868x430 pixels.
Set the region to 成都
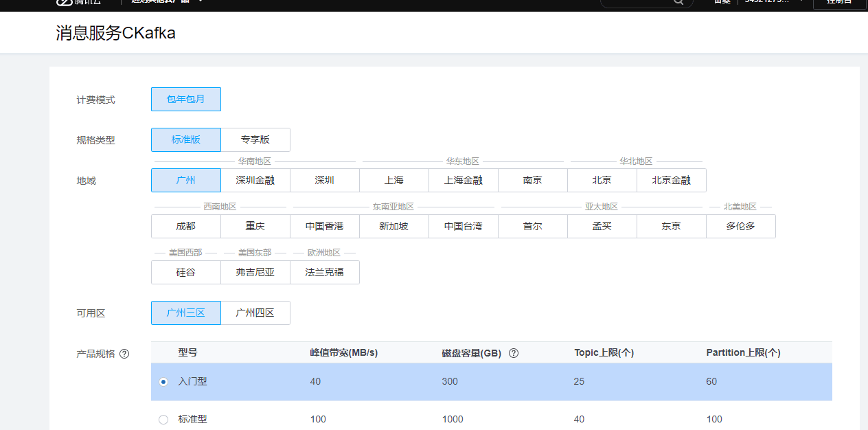pos(186,226)
